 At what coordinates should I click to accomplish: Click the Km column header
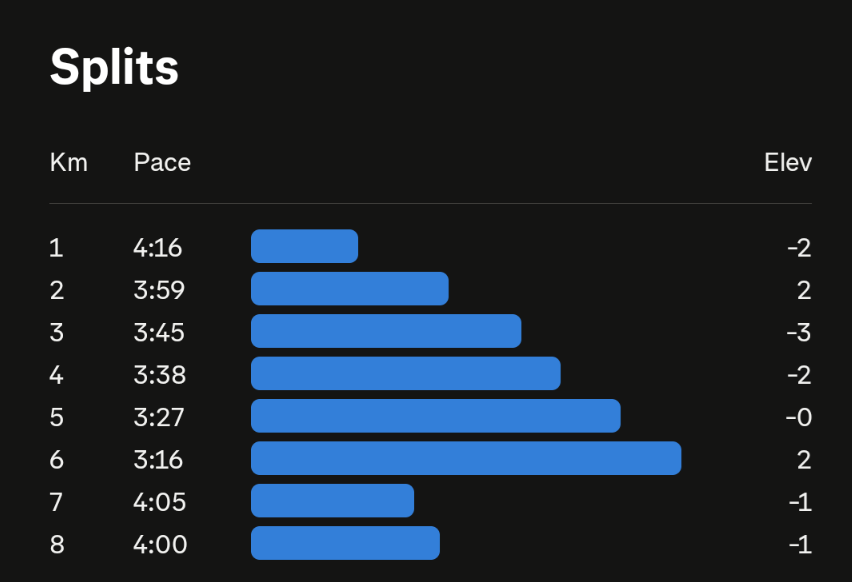click(69, 162)
